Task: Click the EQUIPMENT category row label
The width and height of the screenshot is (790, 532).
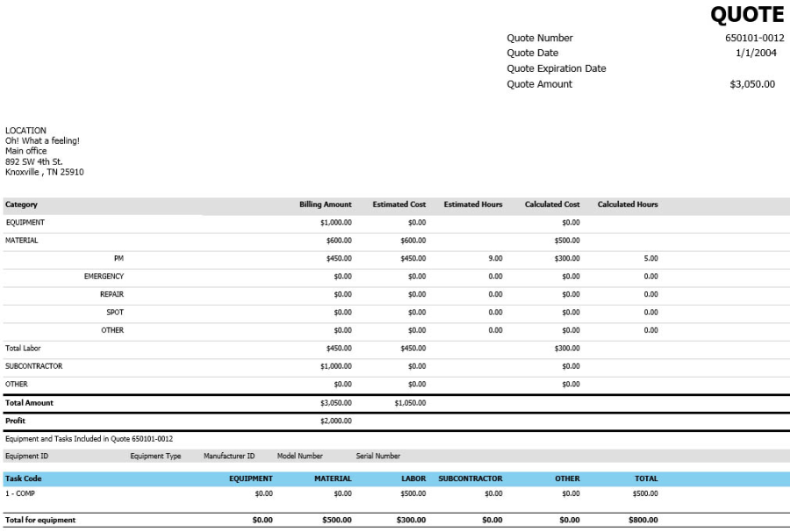Action: tap(25, 223)
